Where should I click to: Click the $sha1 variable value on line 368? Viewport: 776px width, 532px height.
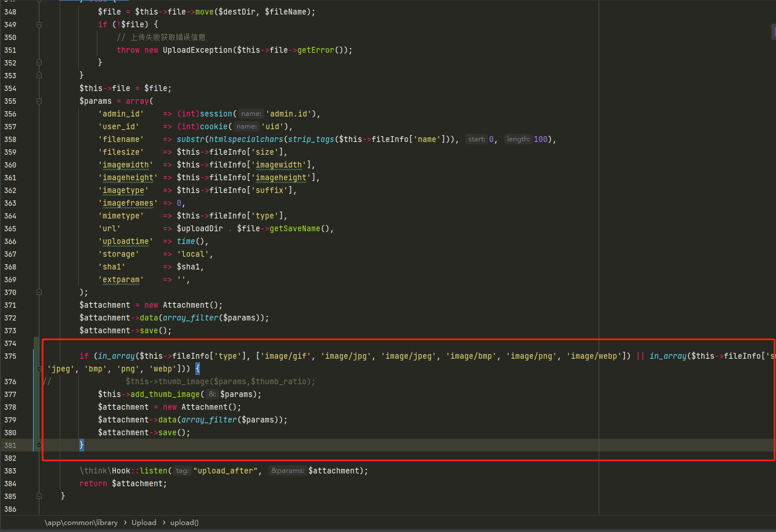pyautogui.click(x=188, y=267)
